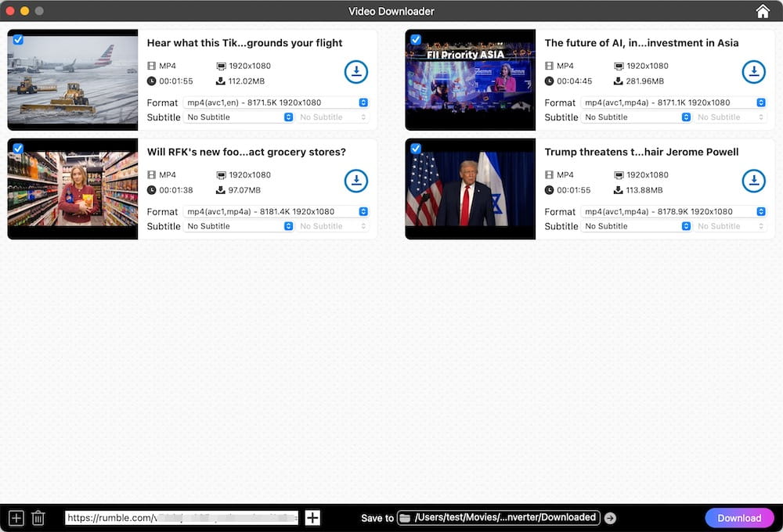Viewport: 783px width, 532px height.
Task: Uncheck the TikTok flight video selection
Action: point(18,39)
